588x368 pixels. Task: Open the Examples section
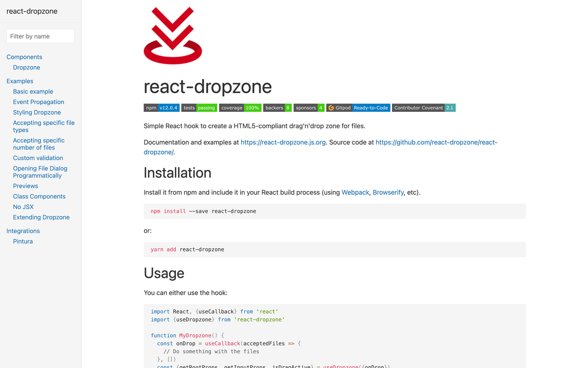pyautogui.click(x=20, y=81)
